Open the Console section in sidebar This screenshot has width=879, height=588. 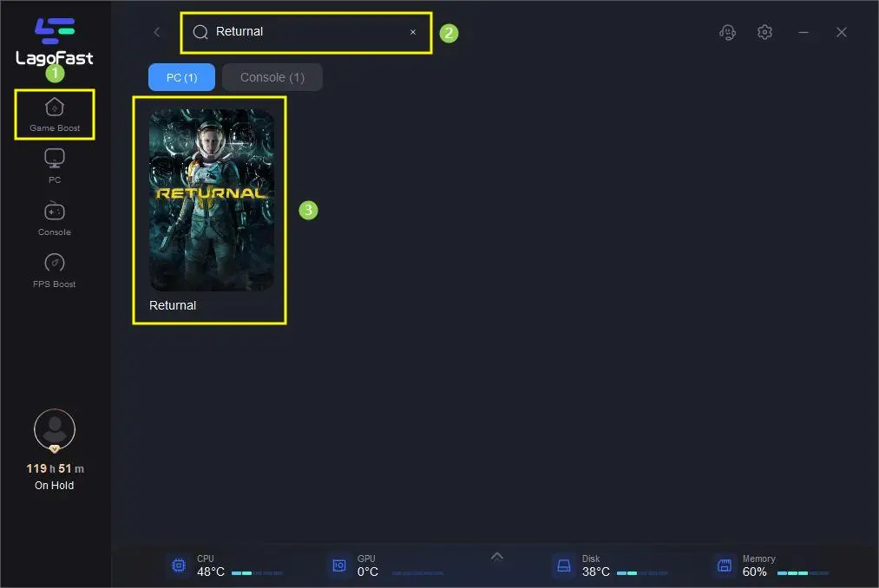tap(55, 219)
